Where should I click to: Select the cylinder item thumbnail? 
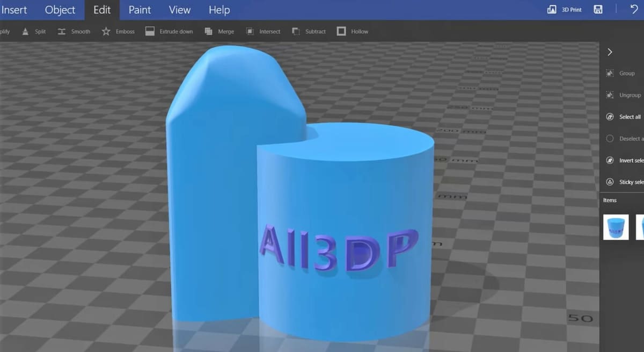[x=616, y=227]
